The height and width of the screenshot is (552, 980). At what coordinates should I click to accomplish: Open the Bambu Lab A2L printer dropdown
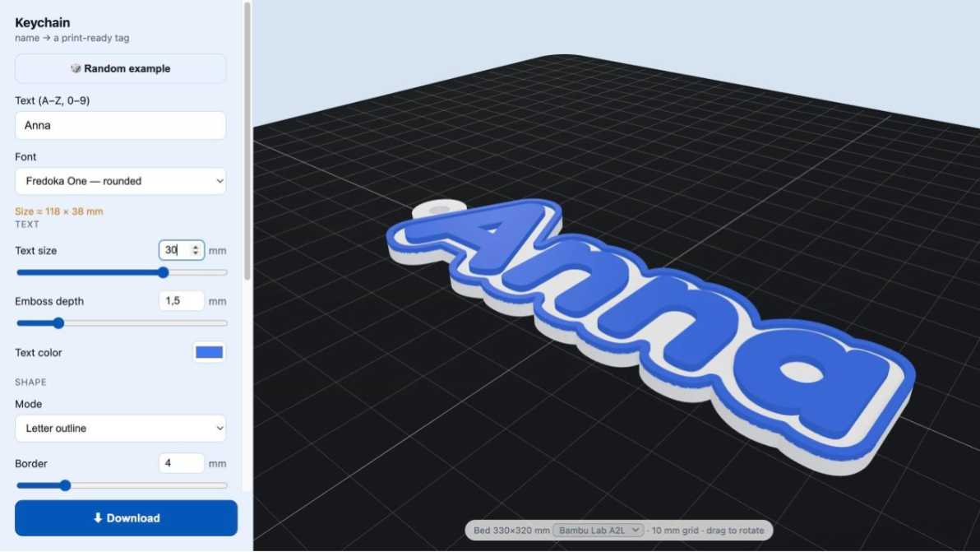point(599,530)
